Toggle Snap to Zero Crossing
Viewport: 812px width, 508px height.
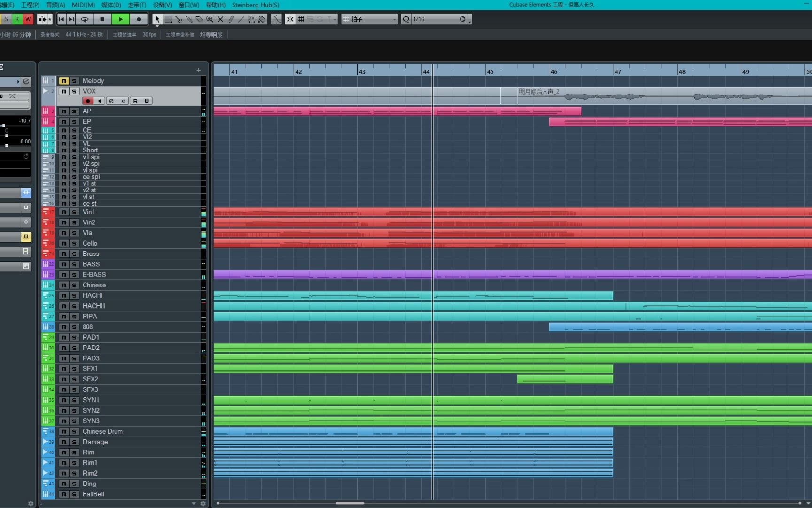coord(276,19)
